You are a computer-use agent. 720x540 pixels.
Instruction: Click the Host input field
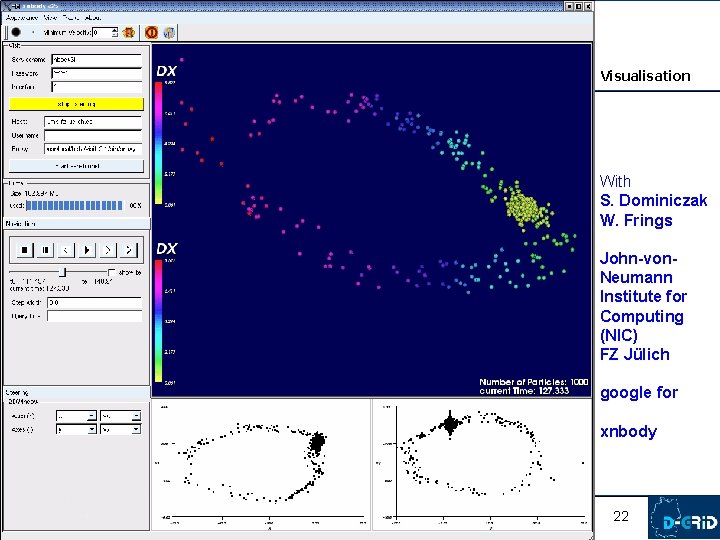click(93, 122)
